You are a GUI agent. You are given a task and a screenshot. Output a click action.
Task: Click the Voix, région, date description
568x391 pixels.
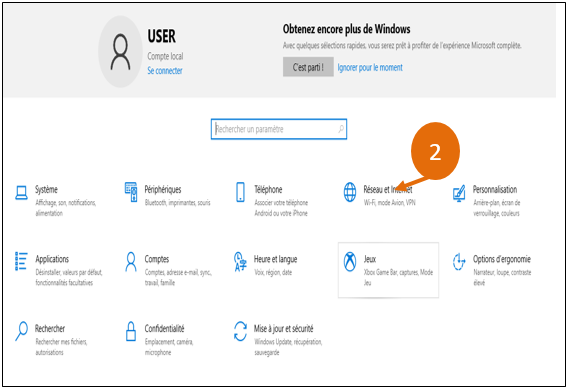point(273,272)
